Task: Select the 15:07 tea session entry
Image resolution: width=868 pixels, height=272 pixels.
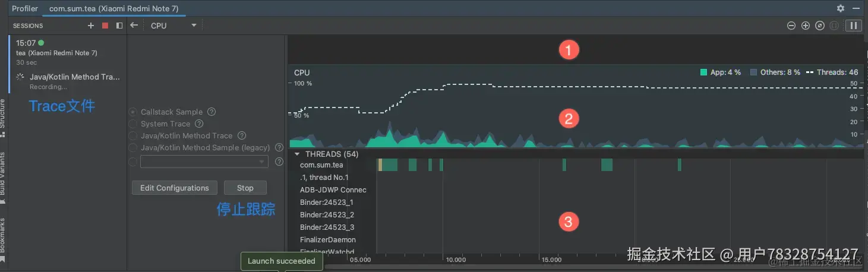Action: pos(68,52)
